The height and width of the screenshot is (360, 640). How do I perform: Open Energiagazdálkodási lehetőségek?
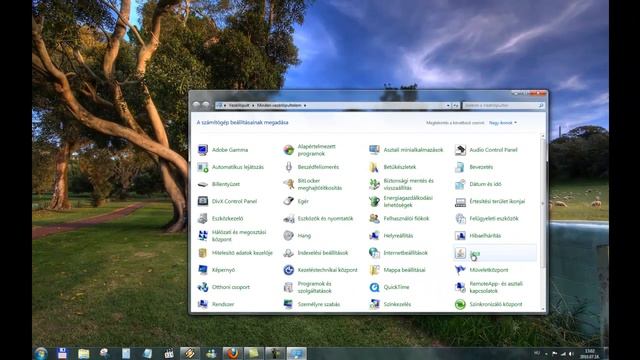pos(401,201)
